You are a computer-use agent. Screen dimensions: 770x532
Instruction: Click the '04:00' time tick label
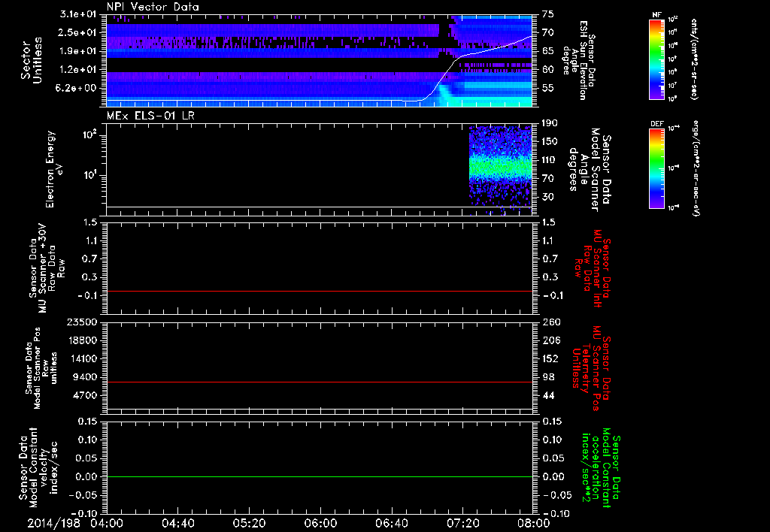click(107, 523)
